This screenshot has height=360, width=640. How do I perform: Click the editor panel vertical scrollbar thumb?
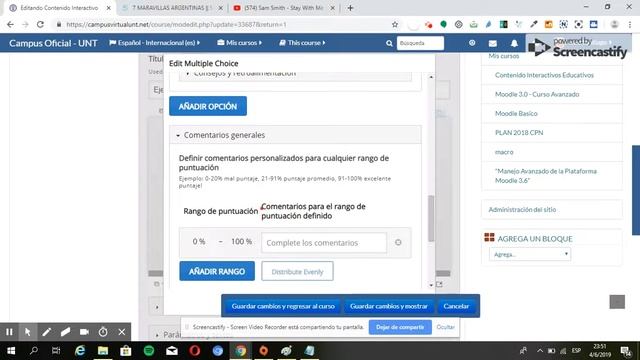pos(431,218)
